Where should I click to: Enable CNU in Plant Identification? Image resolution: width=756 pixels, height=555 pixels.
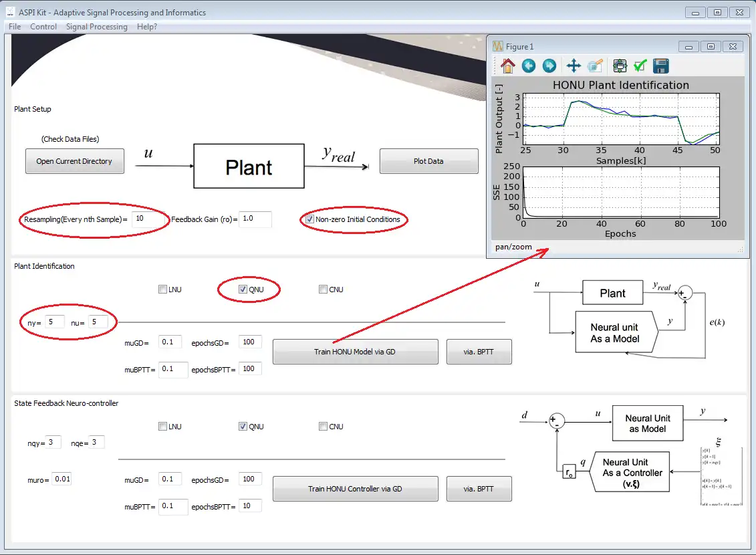[x=323, y=290]
